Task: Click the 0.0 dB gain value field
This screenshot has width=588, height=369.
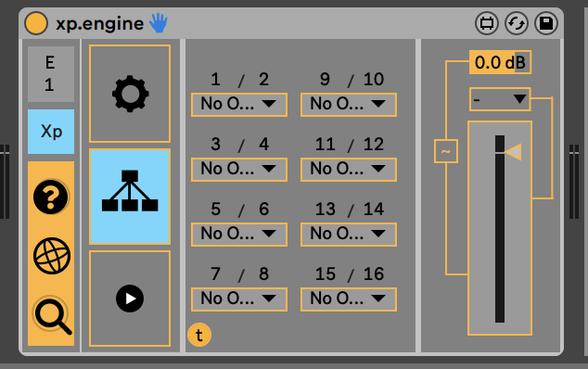Action: point(500,62)
